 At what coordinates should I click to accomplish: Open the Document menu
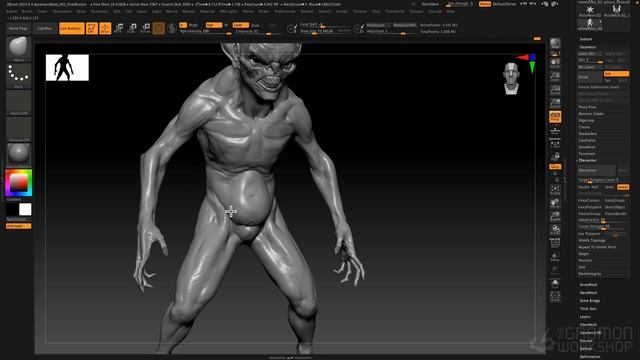[x=62, y=11]
